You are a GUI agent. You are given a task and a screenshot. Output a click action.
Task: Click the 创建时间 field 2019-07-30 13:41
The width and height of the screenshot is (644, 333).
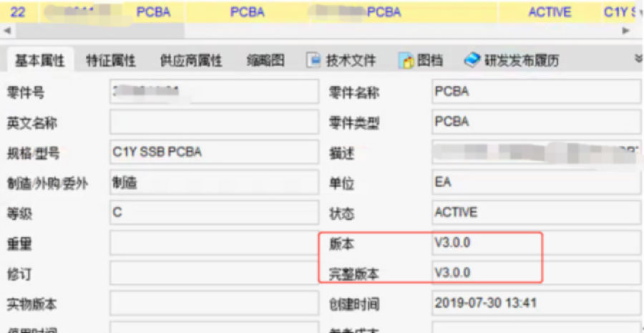[536, 303]
